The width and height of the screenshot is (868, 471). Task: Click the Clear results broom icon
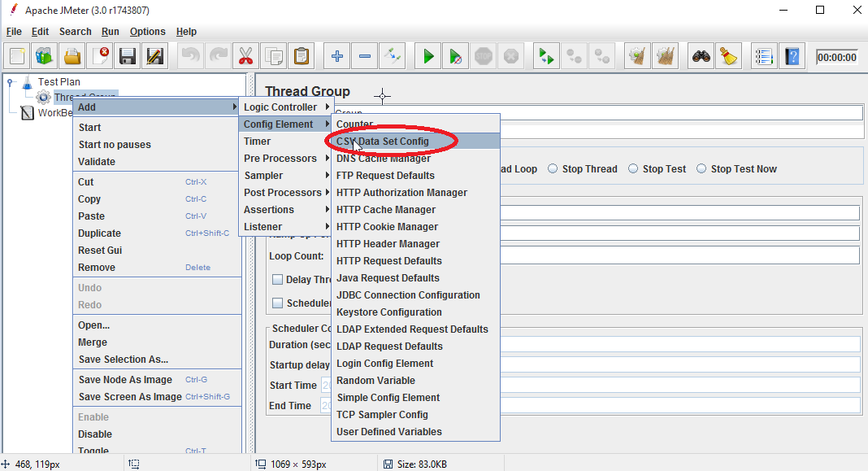point(637,56)
